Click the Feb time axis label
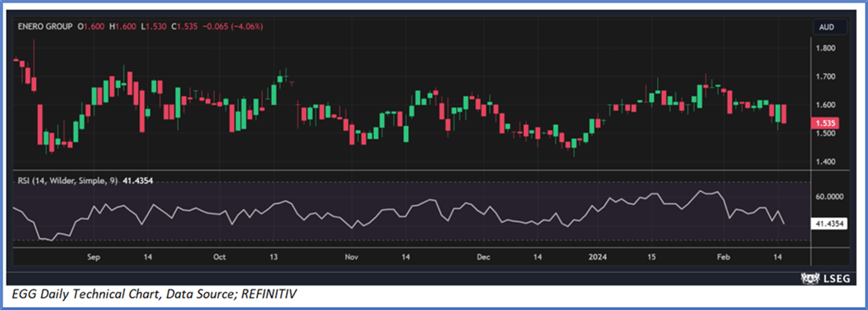The image size is (868, 310). click(725, 257)
